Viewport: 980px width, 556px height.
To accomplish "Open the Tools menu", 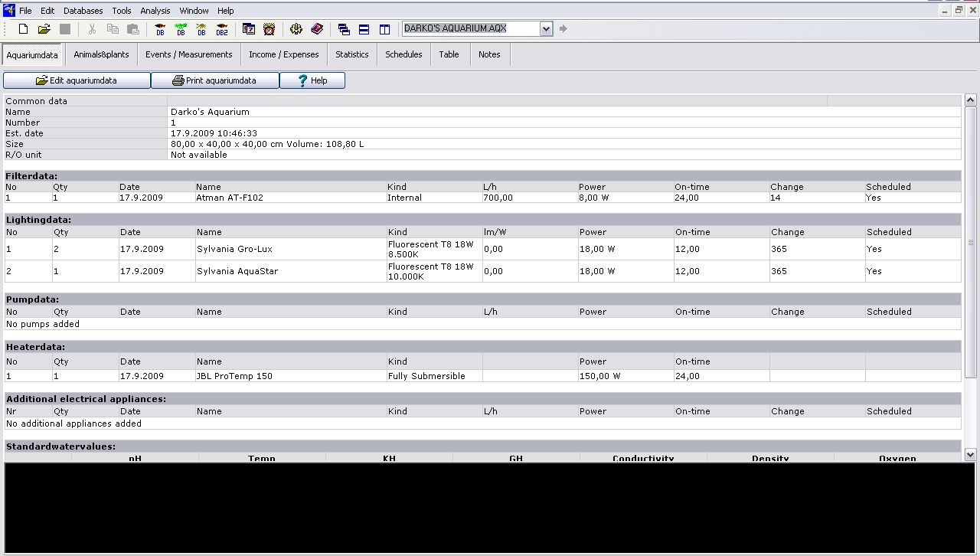I will pos(122,11).
